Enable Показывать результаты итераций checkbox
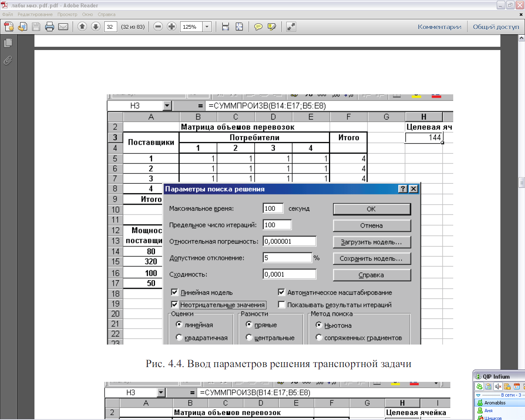 [x=281, y=304]
